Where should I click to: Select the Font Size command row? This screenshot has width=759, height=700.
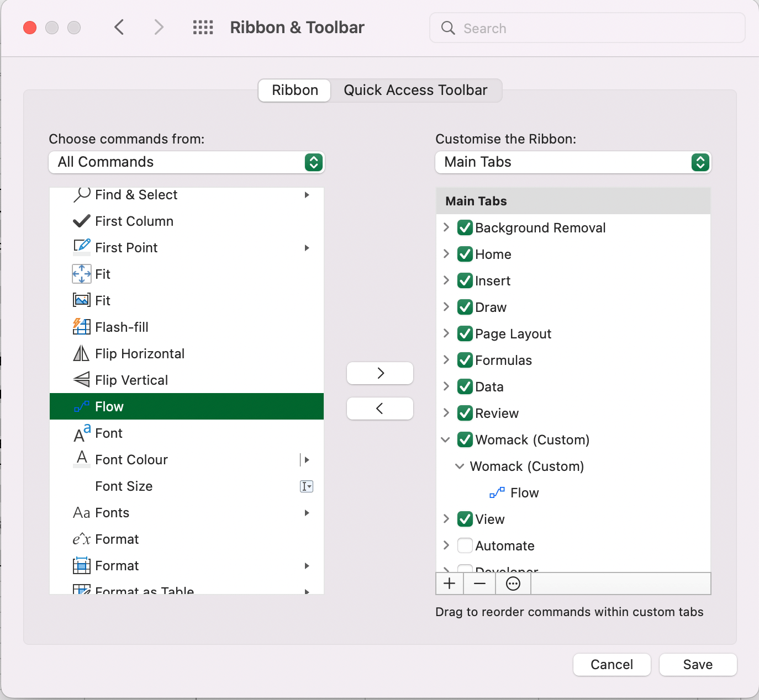click(187, 486)
